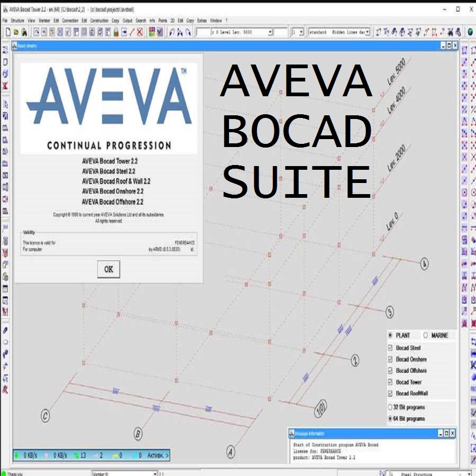Viewport: 476px width, 476px height.
Task: Open a new drawing with the New icon
Action: (x=7, y=32)
